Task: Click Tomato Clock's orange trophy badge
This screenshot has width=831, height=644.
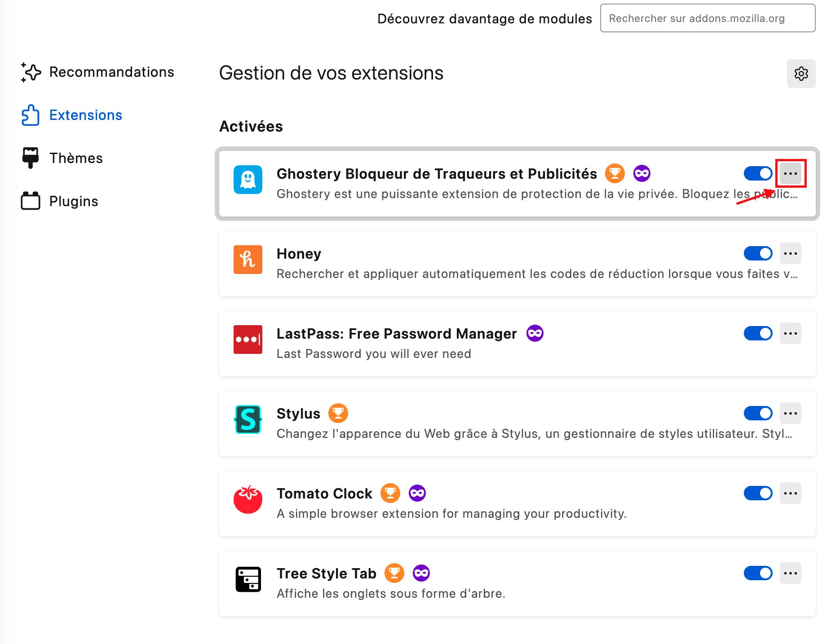Action: (x=390, y=493)
